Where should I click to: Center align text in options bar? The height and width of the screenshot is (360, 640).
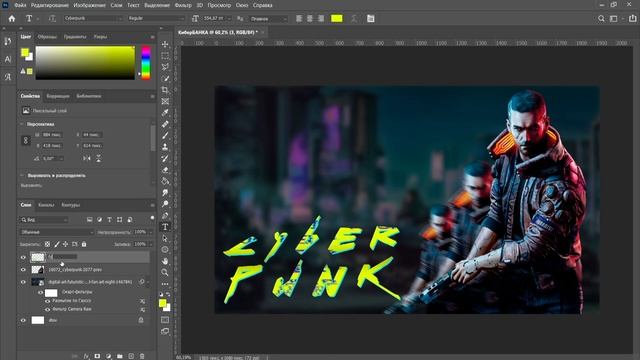[x=310, y=18]
